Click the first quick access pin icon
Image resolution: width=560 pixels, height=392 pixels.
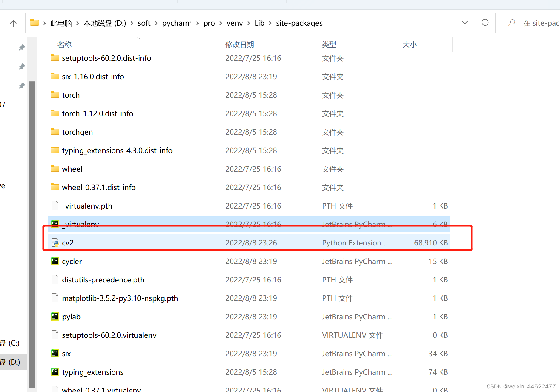coord(22,47)
